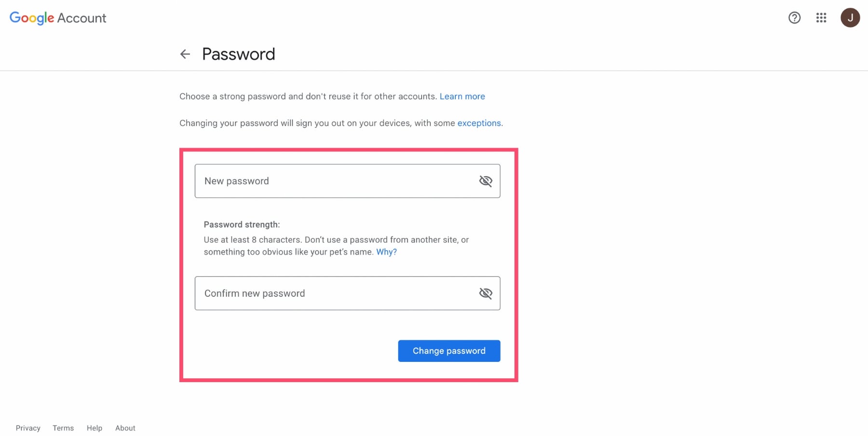The image size is (868, 440).
Task: Click the Google Account logo
Action: [x=57, y=18]
